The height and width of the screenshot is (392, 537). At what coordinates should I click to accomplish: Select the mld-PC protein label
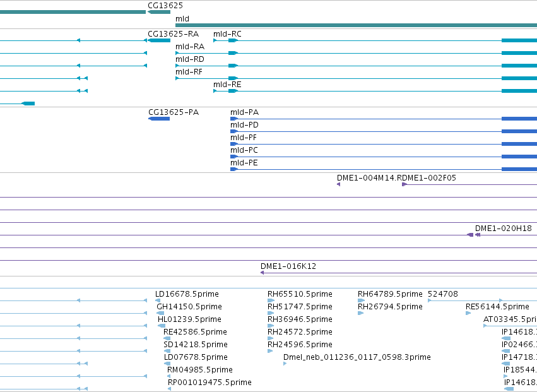244,150
